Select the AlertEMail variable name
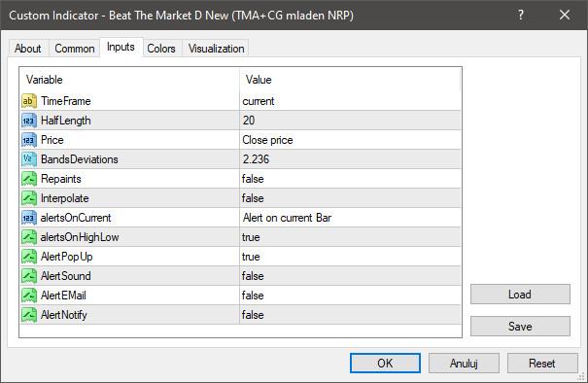Viewport: 588px width, 383px height. point(63,296)
